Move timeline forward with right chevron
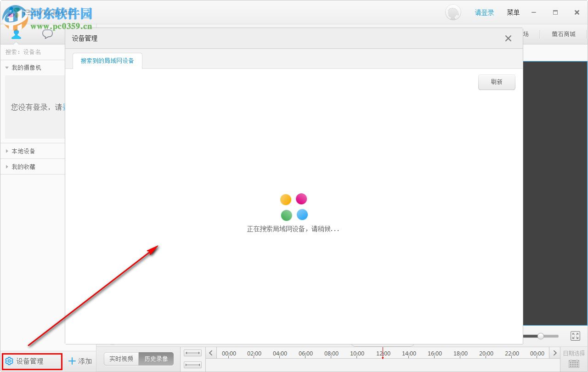This screenshot has width=588, height=372. tap(555, 353)
